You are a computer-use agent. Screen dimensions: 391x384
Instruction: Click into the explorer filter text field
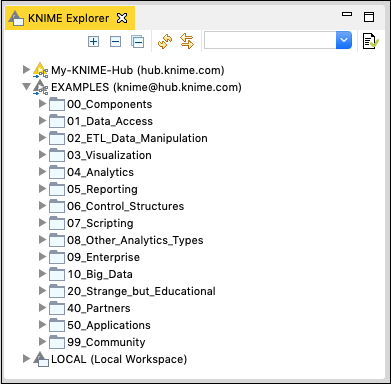click(270, 40)
